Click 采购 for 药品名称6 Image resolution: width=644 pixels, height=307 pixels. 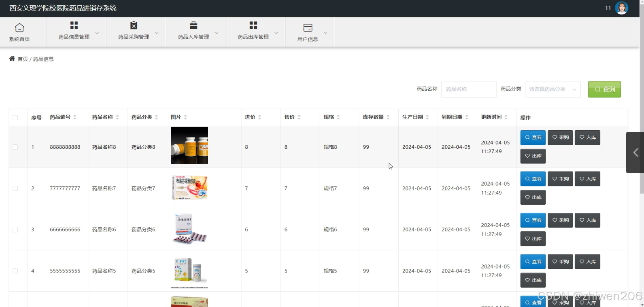click(x=560, y=220)
